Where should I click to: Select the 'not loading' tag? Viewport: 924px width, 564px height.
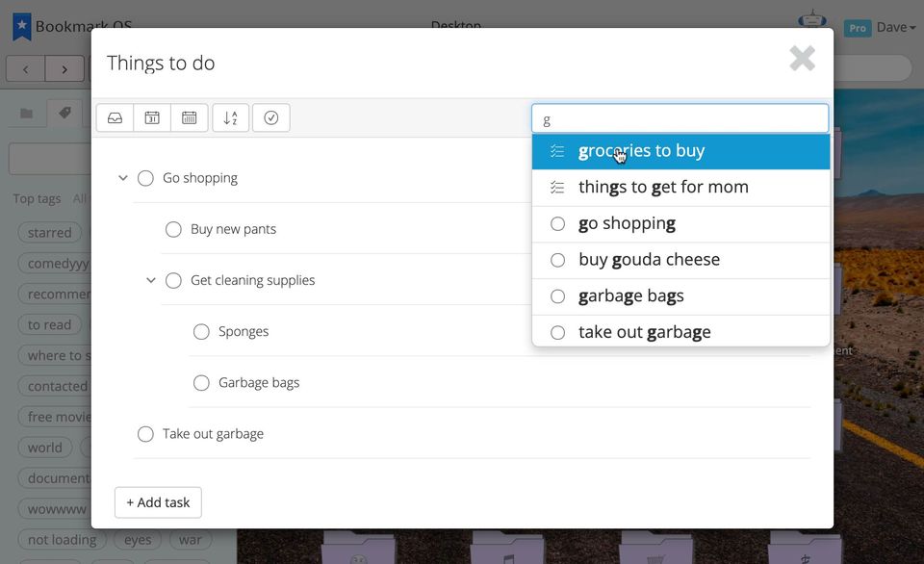tap(62, 539)
